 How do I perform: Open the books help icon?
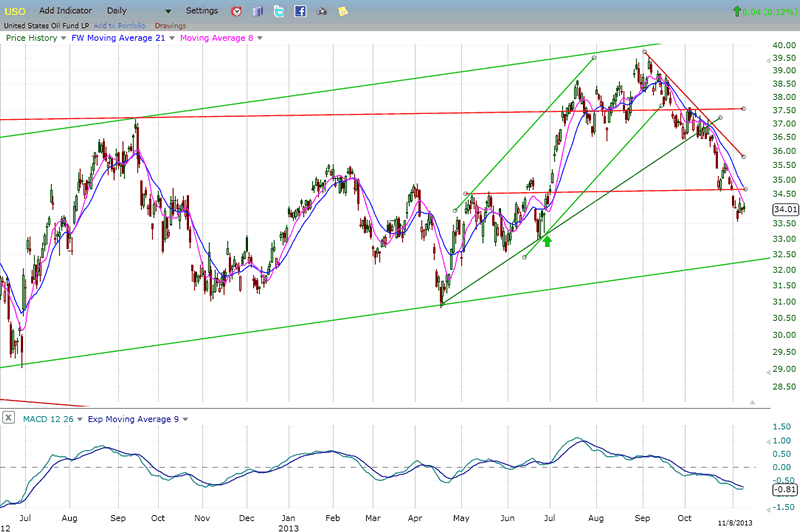(257, 11)
